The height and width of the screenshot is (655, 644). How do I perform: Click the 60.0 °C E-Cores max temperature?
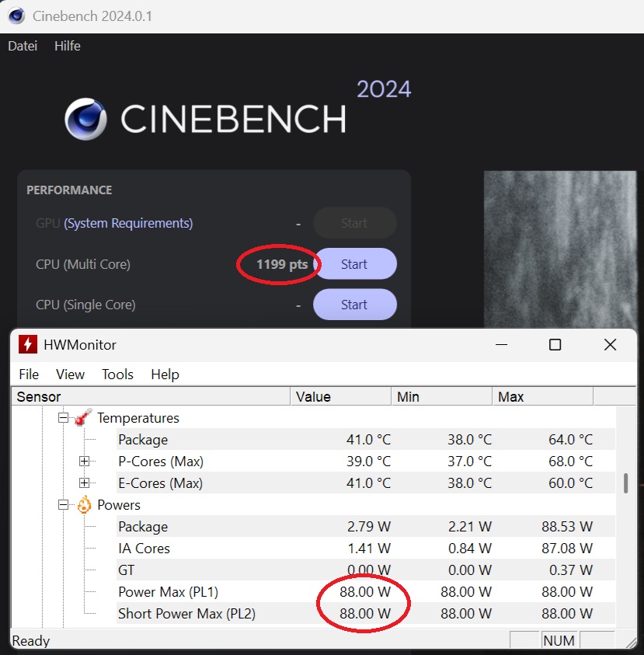tap(570, 483)
